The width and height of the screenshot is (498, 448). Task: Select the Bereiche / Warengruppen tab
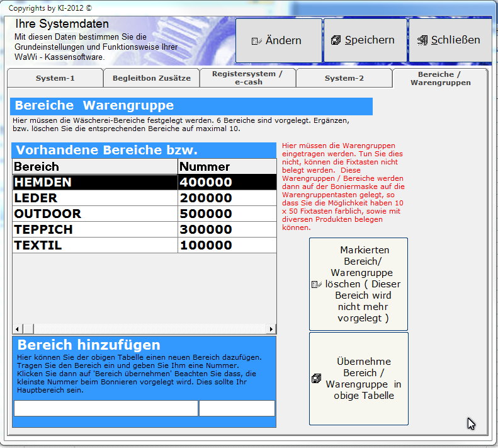coord(440,78)
